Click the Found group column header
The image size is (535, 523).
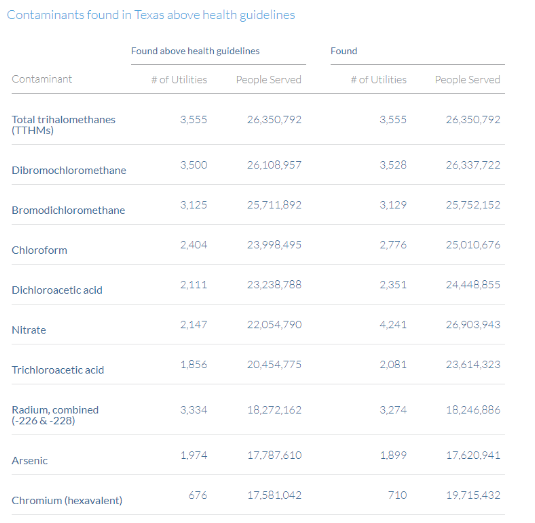(x=344, y=51)
